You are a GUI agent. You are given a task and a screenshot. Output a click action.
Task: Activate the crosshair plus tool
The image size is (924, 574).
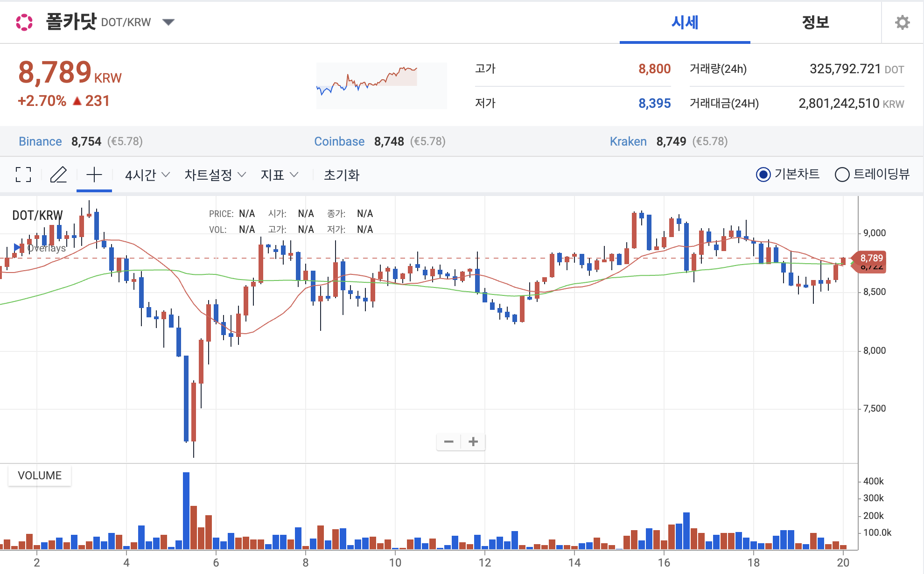pyautogui.click(x=94, y=175)
